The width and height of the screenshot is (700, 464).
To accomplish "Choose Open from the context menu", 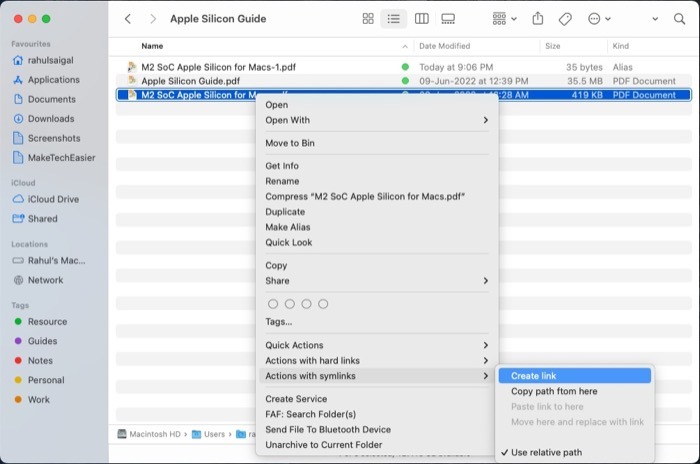I will [277, 105].
